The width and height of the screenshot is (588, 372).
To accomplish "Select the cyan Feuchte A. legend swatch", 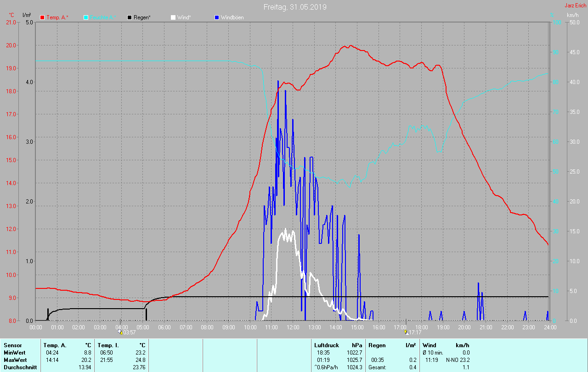I will [x=86, y=17].
